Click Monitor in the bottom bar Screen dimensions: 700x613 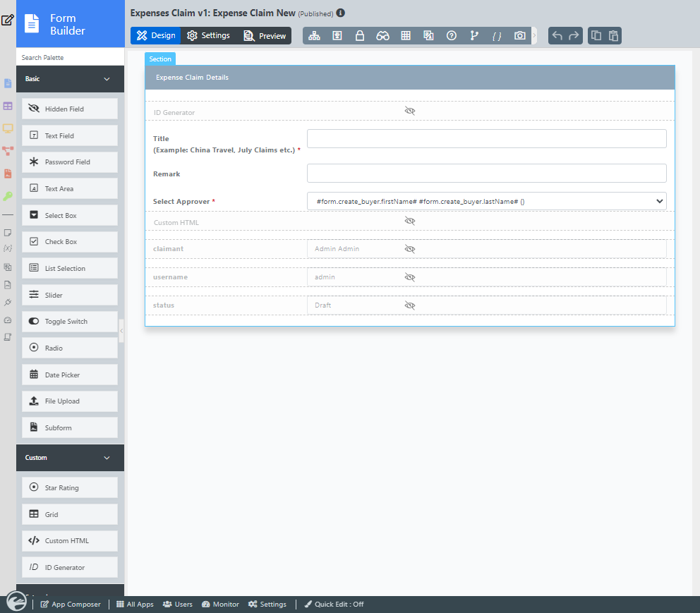[x=220, y=605]
